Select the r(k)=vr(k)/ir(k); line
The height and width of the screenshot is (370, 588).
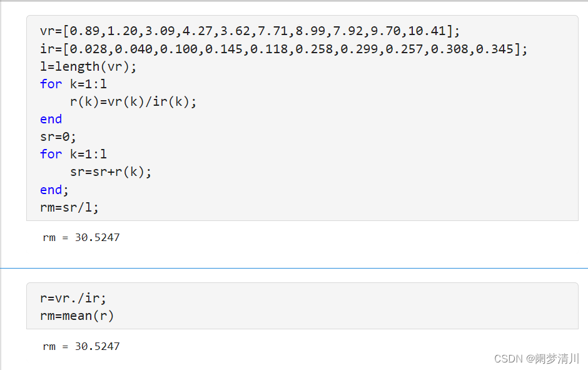[133, 101]
